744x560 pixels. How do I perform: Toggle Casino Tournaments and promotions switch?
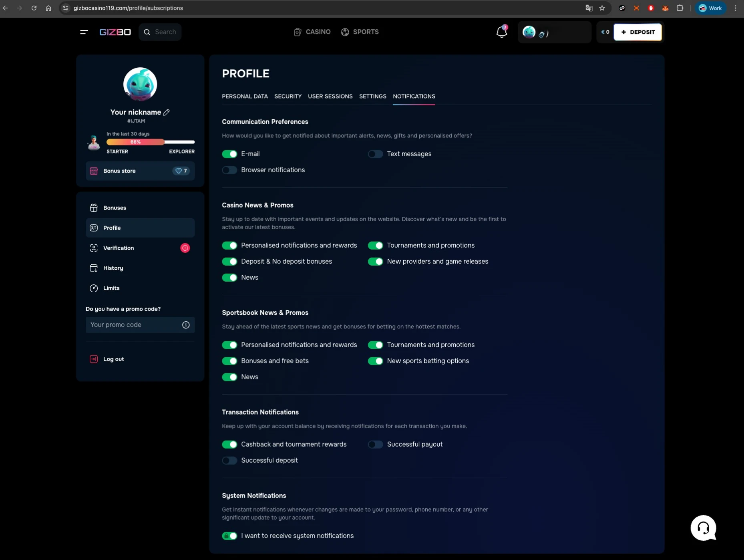(375, 245)
